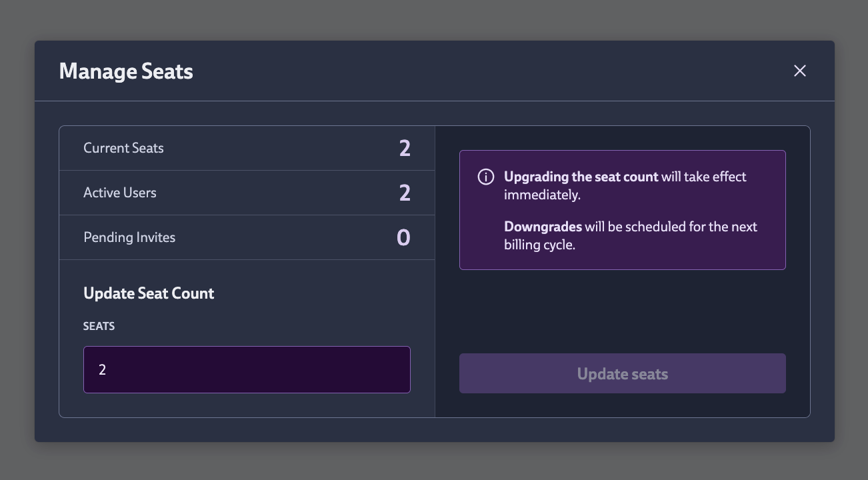Click the bold Downgrades text in banner
The width and height of the screenshot is (868, 480).
pos(543,227)
